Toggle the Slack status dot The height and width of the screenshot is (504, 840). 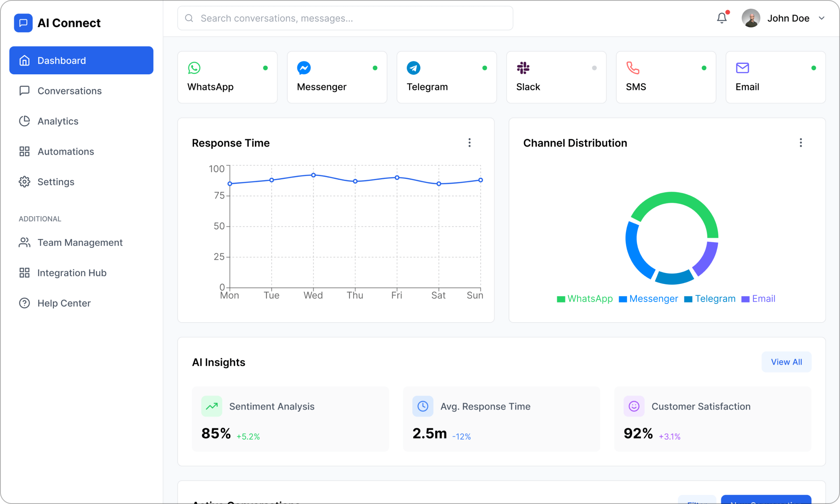click(x=594, y=68)
